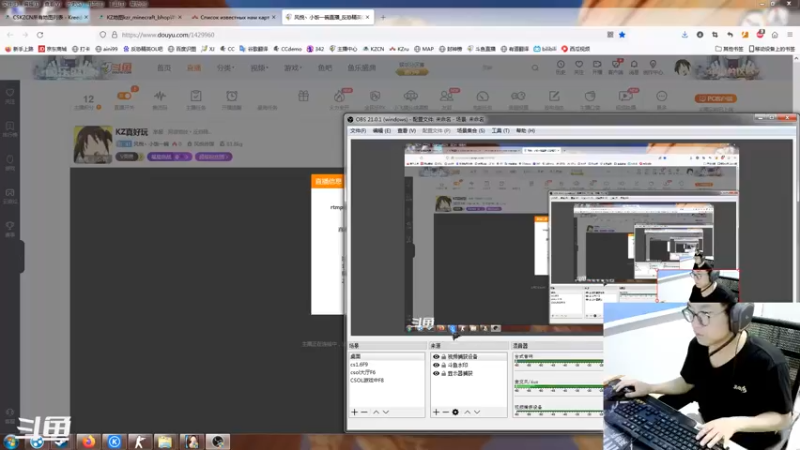Remove the selected source with the minus icon
The image size is (800, 450).
pyautogui.click(x=445, y=412)
